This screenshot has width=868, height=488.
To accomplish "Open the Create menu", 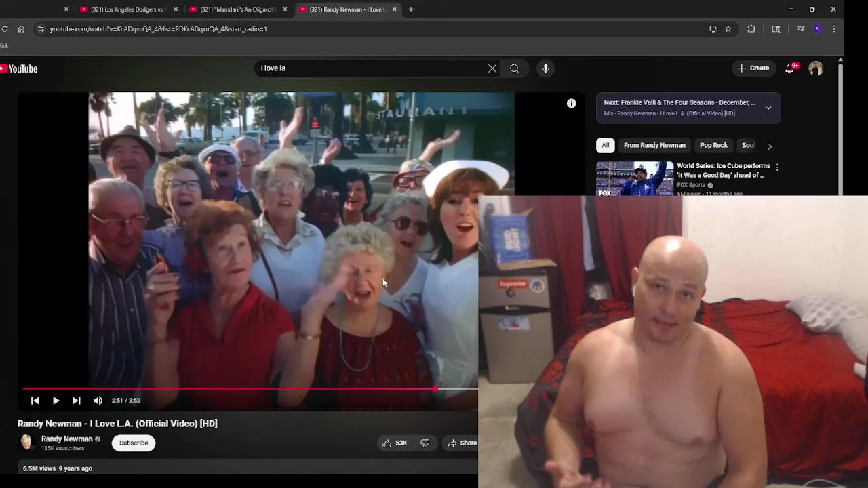I will [753, 68].
